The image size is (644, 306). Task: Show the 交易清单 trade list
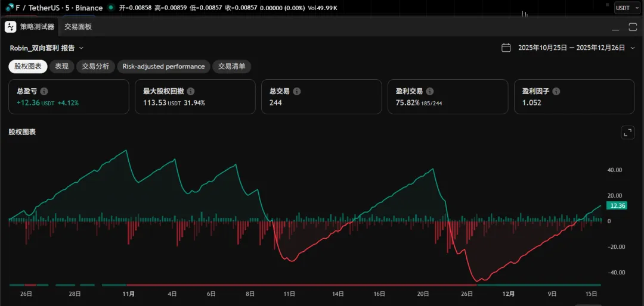[x=231, y=67]
